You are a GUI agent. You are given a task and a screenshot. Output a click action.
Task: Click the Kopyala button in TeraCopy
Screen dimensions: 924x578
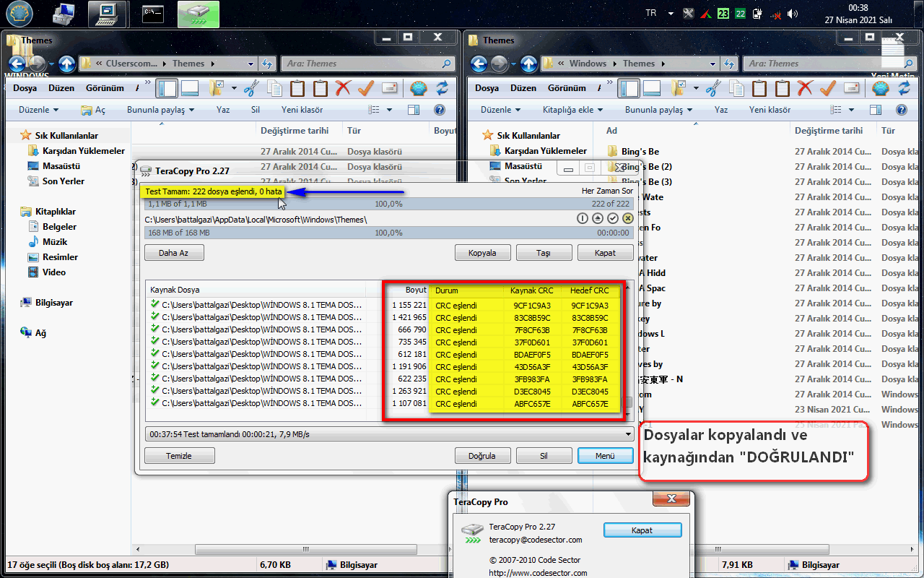point(483,253)
